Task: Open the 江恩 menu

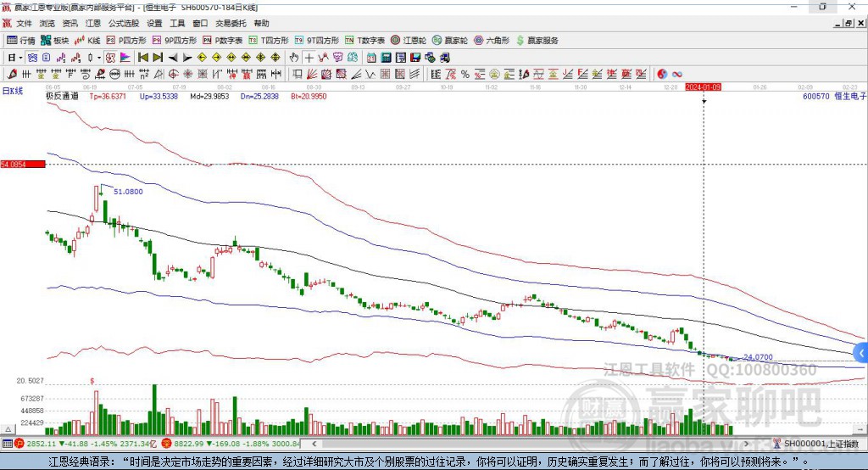Action: click(x=93, y=23)
